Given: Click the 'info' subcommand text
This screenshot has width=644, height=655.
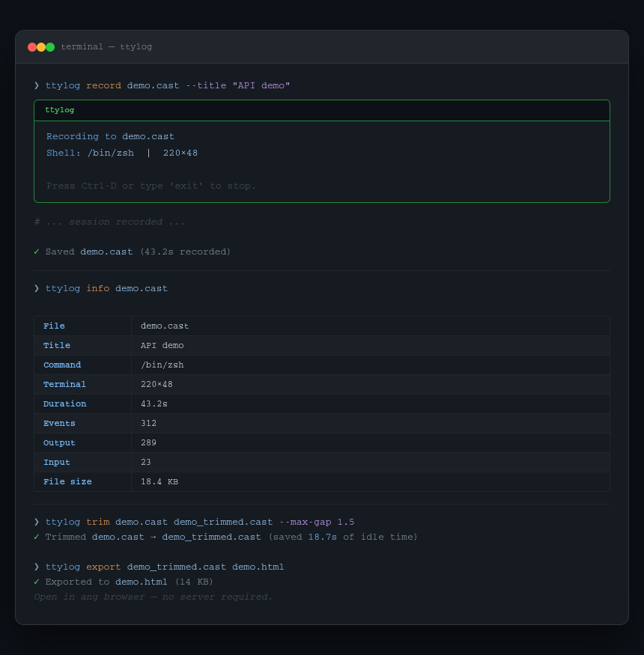Looking at the screenshot, I should pos(98,288).
